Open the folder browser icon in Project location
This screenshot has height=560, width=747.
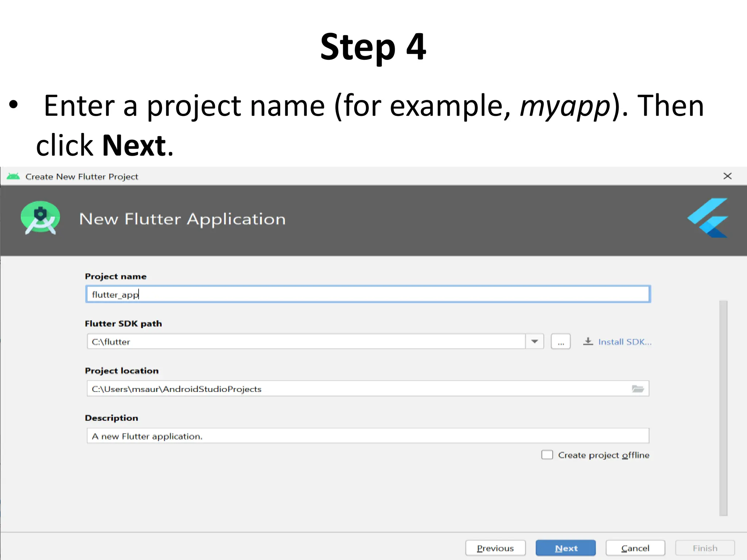click(x=638, y=389)
